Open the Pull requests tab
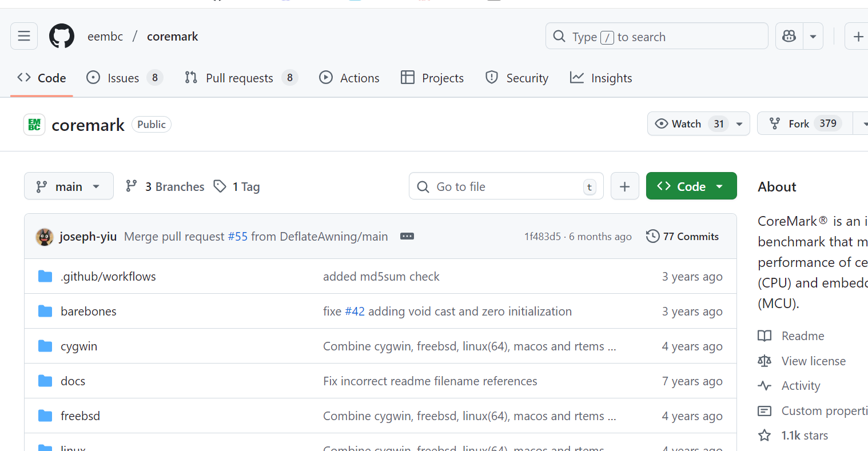The width and height of the screenshot is (868, 451). click(241, 78)
